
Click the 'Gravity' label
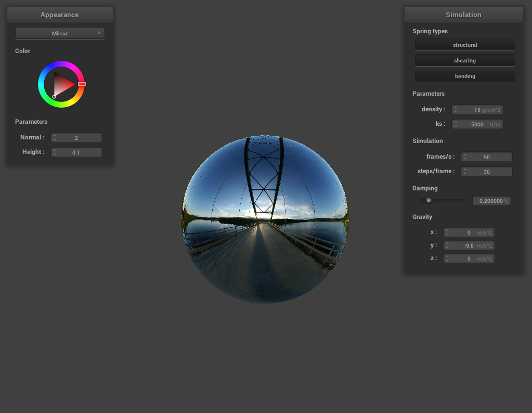click(422, 217)
